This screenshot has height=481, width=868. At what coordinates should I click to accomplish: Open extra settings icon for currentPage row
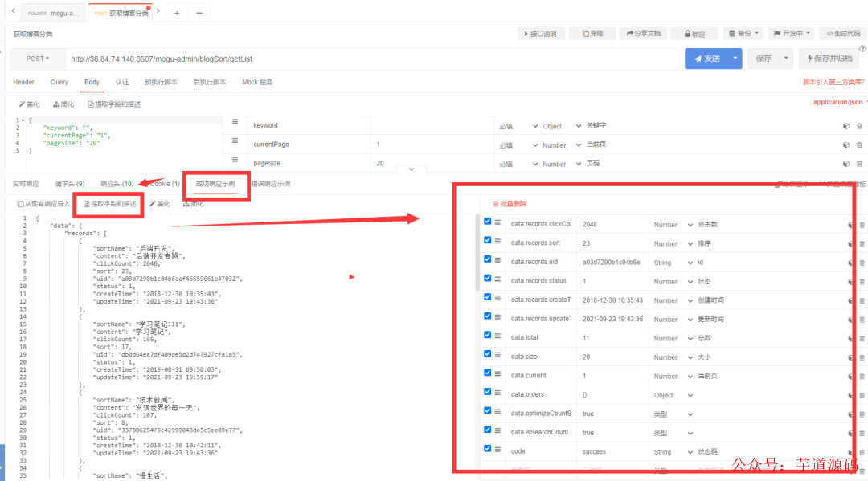tap(845, 145)
